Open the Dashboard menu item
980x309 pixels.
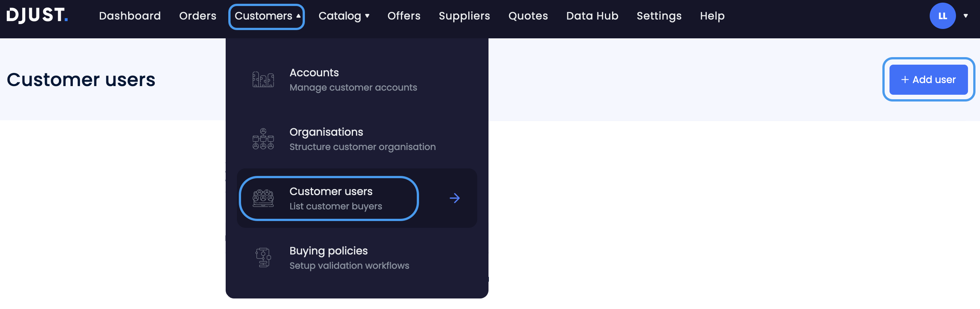point(130,16)
